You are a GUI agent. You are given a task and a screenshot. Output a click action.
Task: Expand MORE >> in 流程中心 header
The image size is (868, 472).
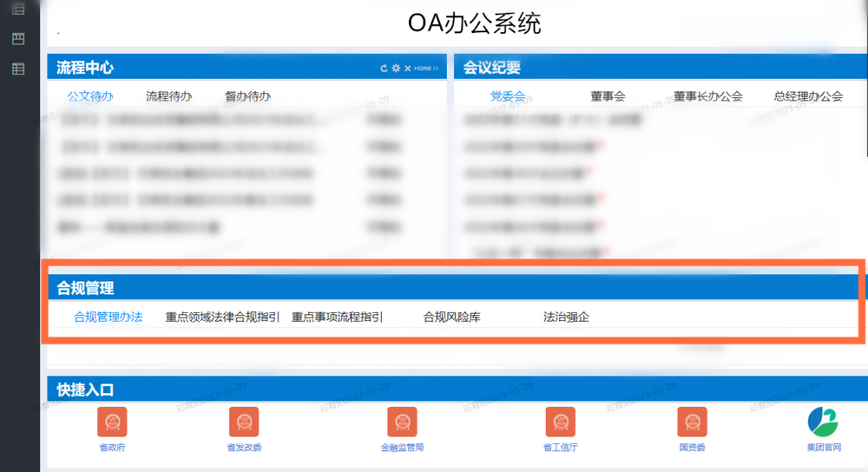tap(426, 68)
